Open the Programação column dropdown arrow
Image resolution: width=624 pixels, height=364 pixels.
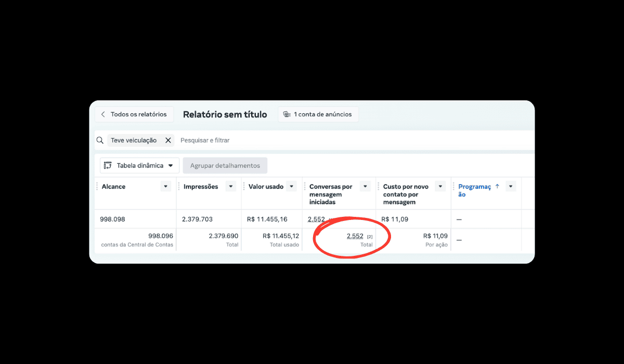coord(511,187)
